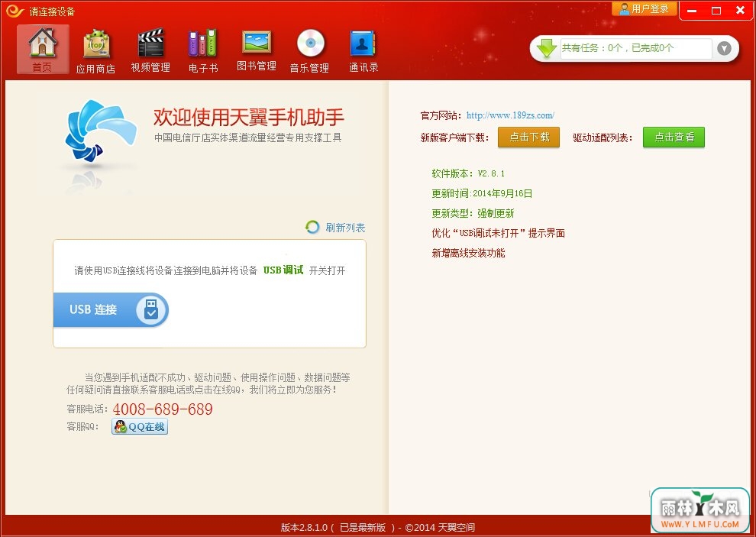Go to 视频管理 video management
The width and height of the screenshot is (756, 537).
pos(150,50)
